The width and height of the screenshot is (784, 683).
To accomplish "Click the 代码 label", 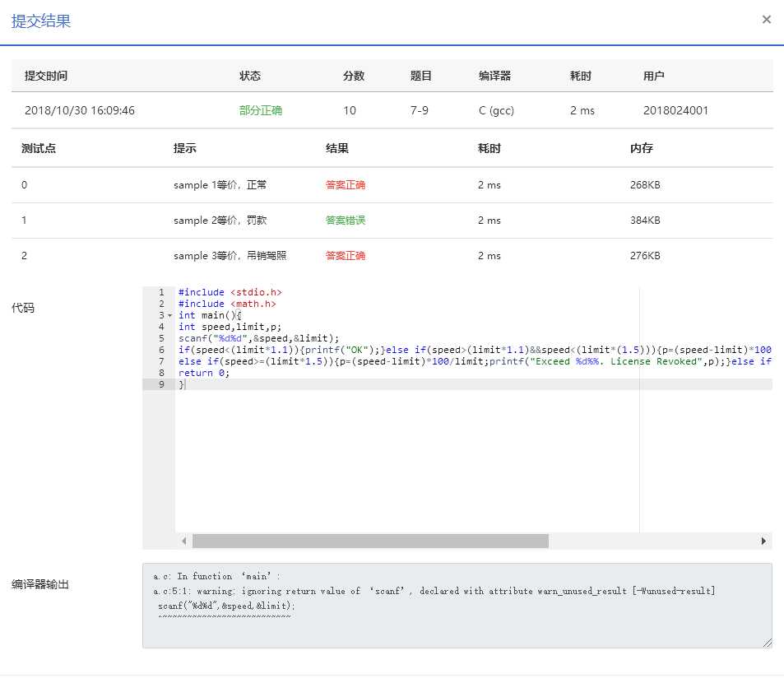I will (23, 308).
